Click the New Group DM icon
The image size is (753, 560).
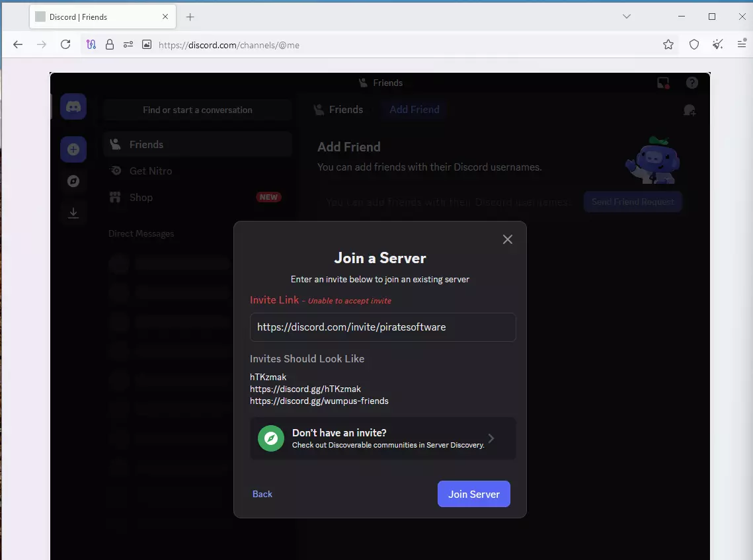coord(689,110)
